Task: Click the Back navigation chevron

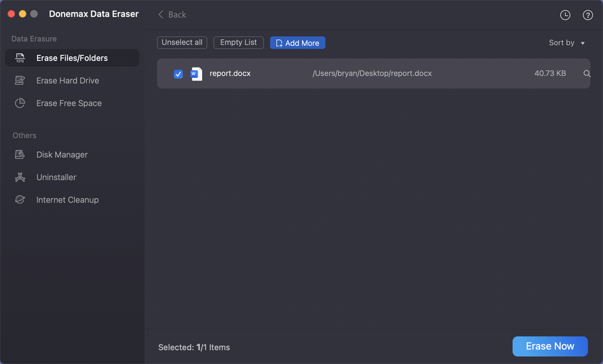Action: (x=160, y=14)
